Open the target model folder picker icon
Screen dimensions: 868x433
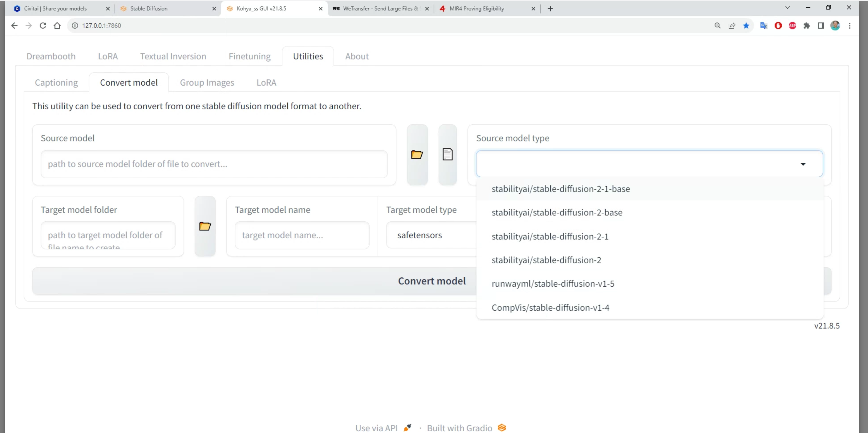[x=205, y=226]
